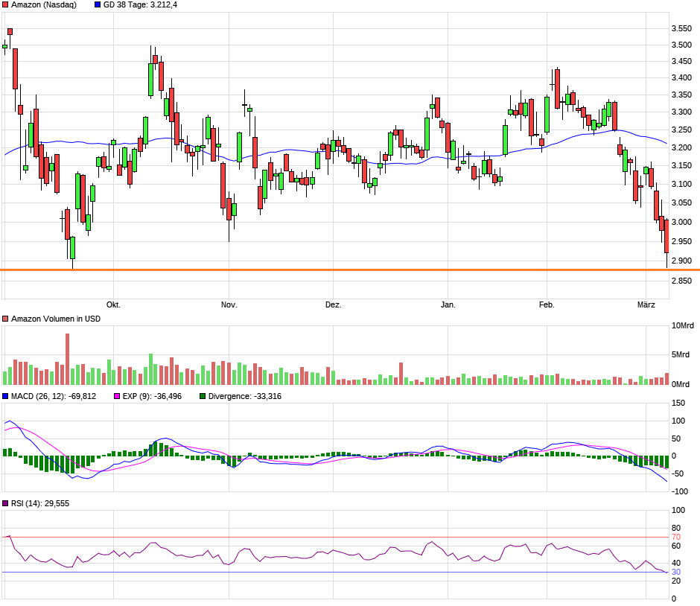The height and width of the screenshot is (606, 700).
Task: Click the 3.100 price axis label
Action: point(681,184)
